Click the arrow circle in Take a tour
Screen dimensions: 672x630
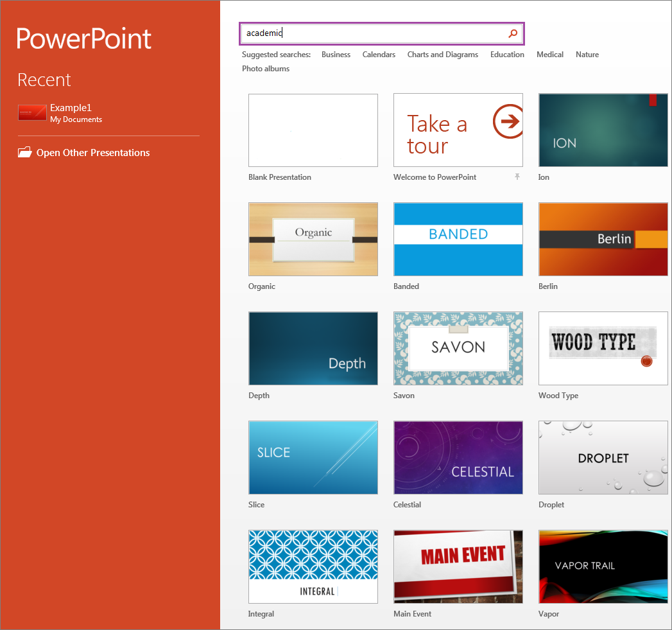pos(508,121)
